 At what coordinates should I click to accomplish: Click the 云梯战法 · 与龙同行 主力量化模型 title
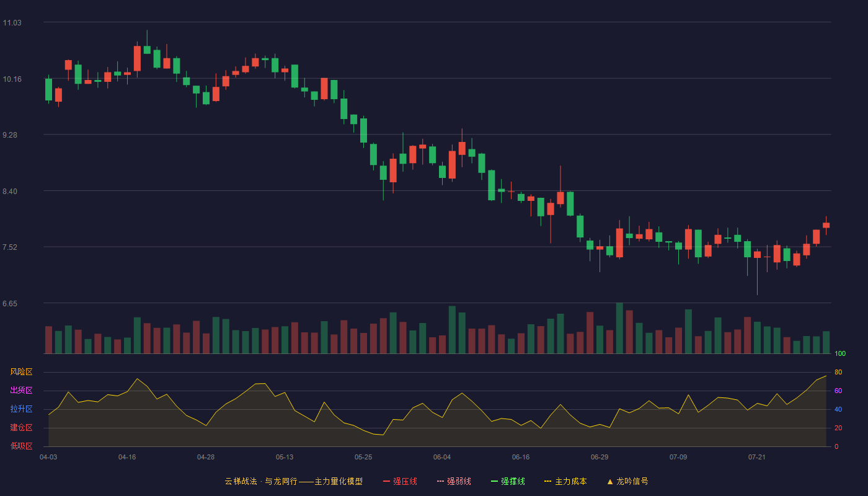pos(293,481)
